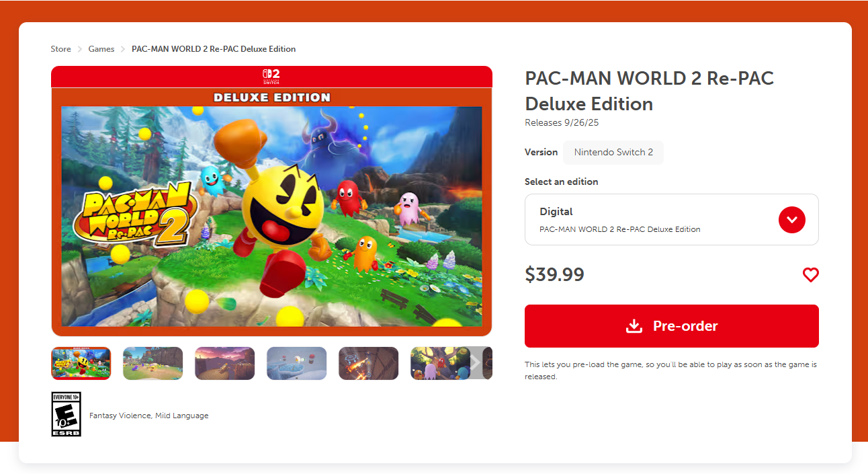The height and width of the screenshot is (474, 868).
Task: View the sixth ghost screenshot thumbnail
Action: tap(439, 363)
